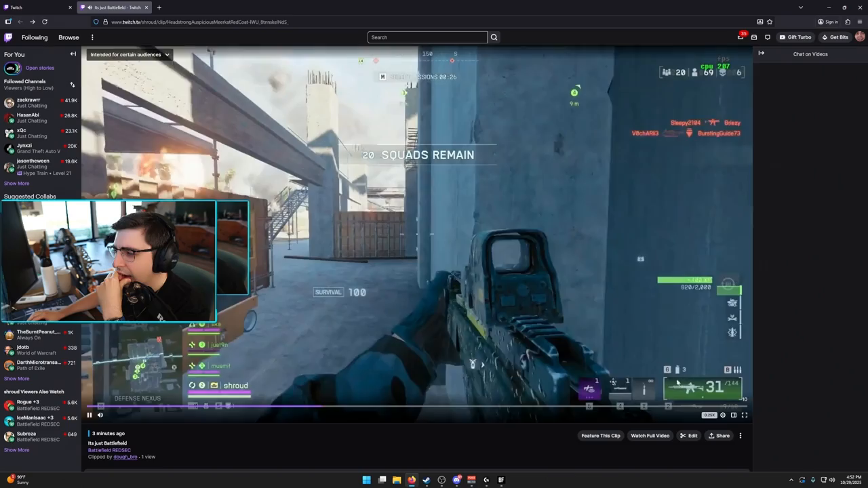Sort followed channels by viewers
The width and height of the screenshot is (868, 488).
[73, 85]
